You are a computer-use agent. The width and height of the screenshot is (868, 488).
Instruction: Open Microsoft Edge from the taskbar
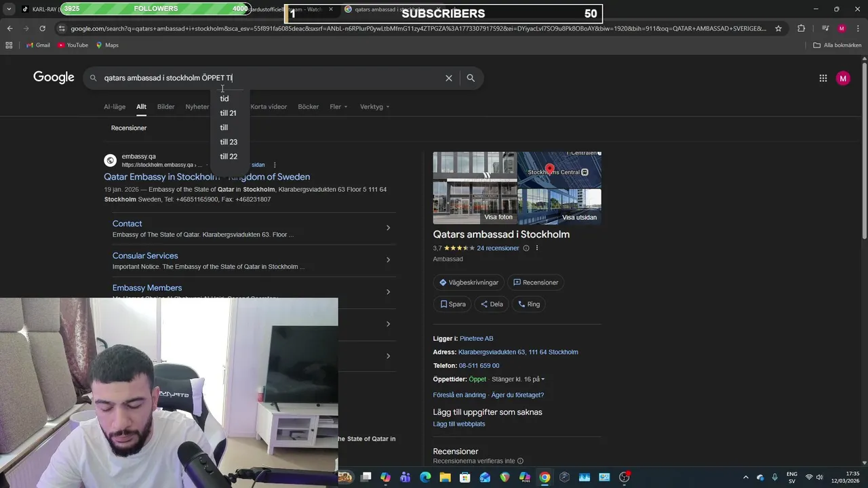click(x=425, y=477)
